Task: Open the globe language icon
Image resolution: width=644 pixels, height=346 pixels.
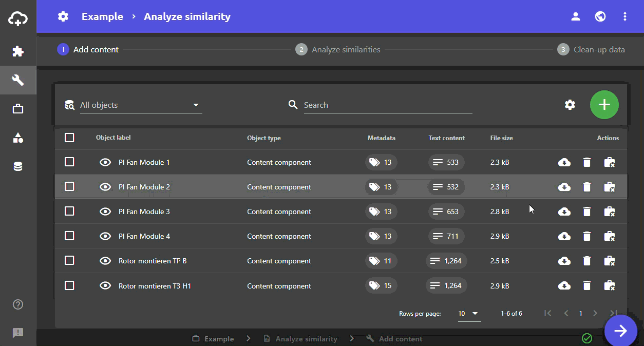Action: pyautogui.click(x=600, y=16)
